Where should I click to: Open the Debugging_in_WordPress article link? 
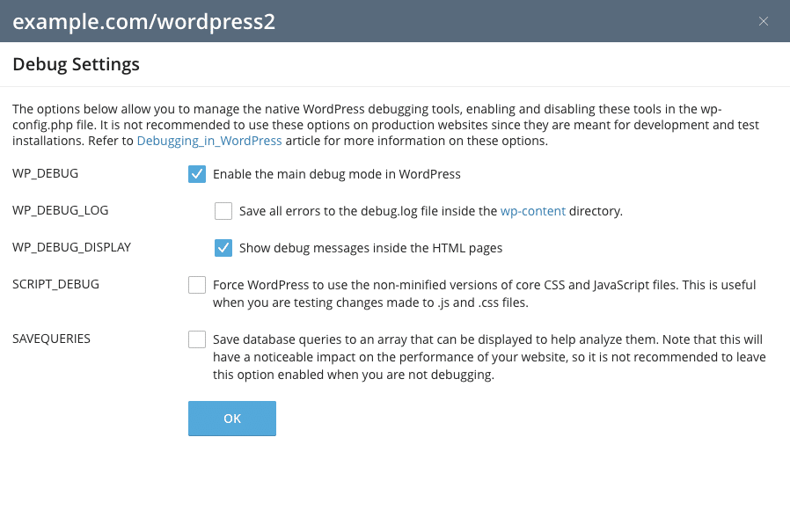pos(209,141)
